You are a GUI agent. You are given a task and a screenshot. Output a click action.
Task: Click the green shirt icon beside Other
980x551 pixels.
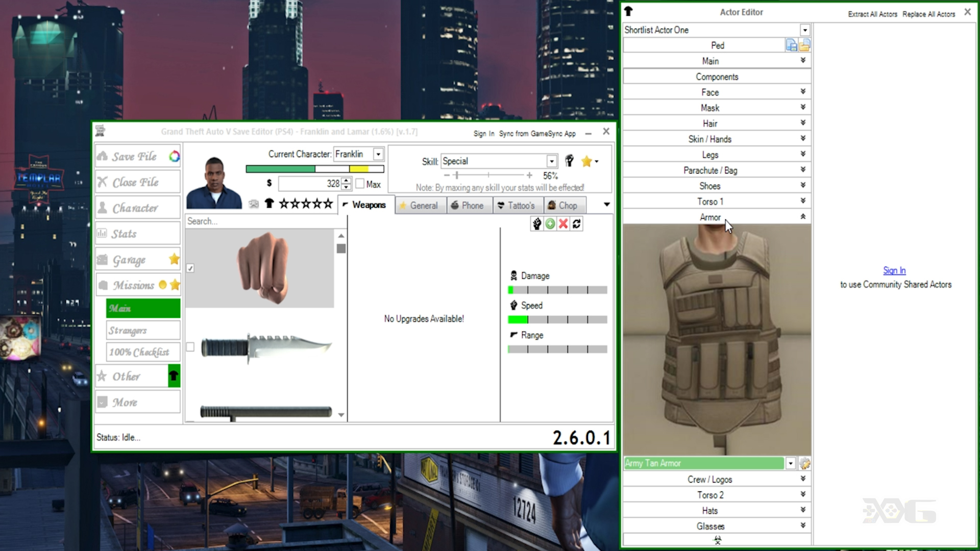174,376
